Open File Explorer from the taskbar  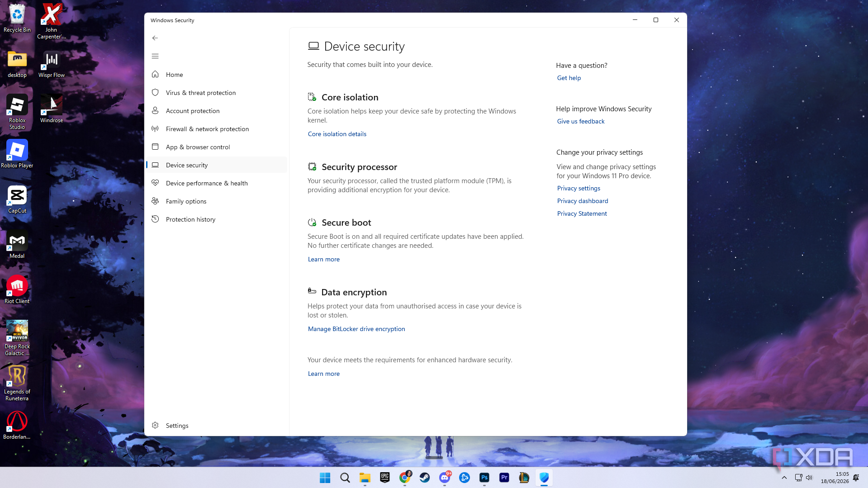365,478
